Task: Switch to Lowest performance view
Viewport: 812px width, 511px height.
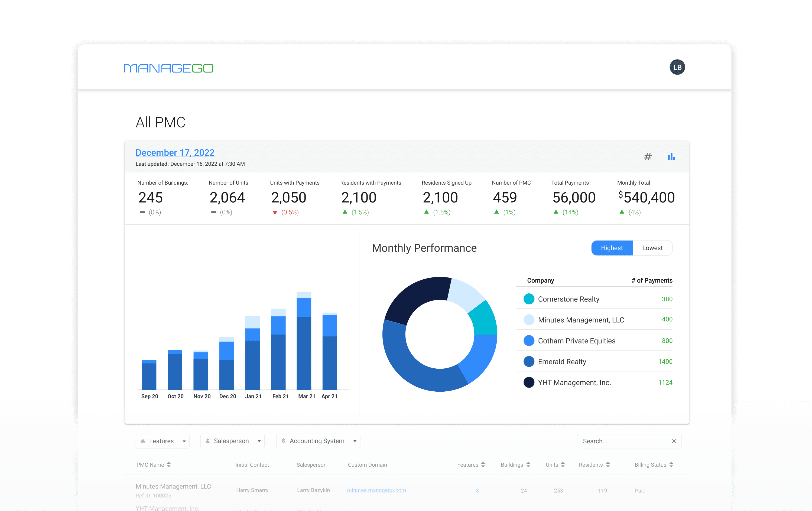Action: tap(652, 248)
